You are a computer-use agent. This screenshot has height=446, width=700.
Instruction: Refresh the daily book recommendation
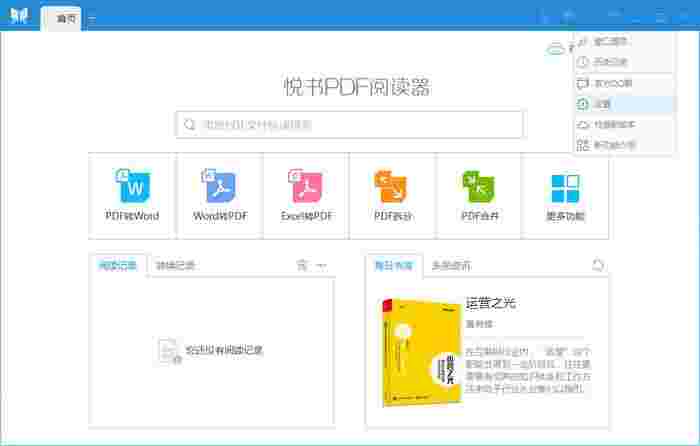597,265
